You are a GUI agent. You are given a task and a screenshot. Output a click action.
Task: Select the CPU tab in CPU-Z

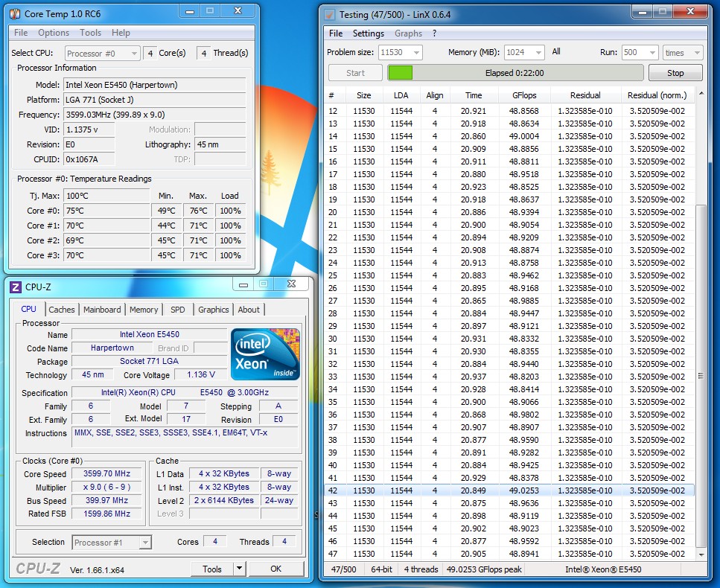tap(28, 309)
